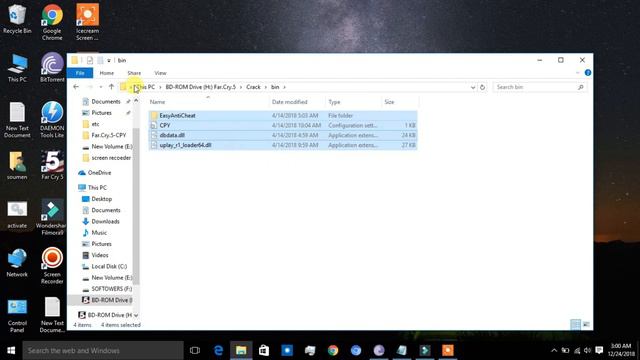Viewport: 640px width, 360px height.
Task: Open the Home ribbon tab
Action: (x=107, y=73)
